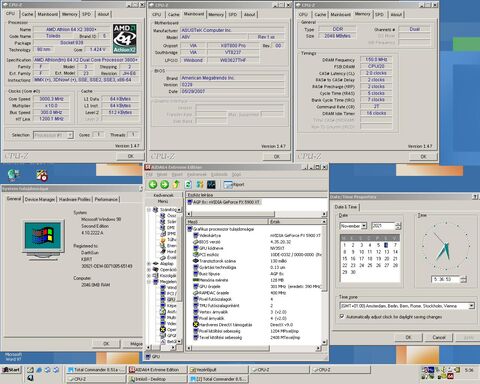Click the year spinner arrows in Date/Time
This screenshot has height=384, width=480.
(x=398, y=226)
